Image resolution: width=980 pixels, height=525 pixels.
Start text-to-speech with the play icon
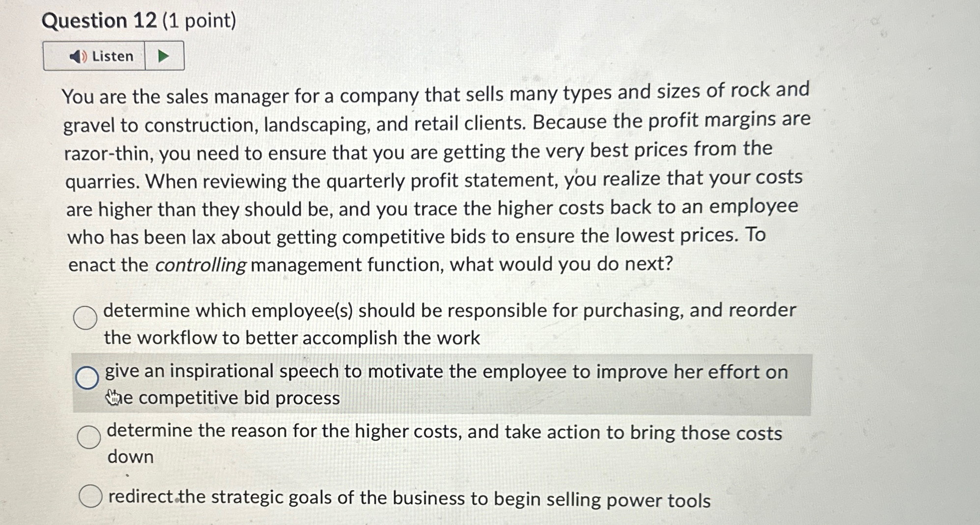coord(164,55)
